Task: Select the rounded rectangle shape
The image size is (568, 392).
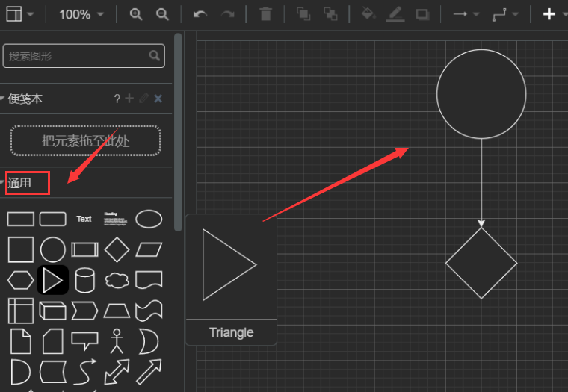Action: click(x=53, y=219)
